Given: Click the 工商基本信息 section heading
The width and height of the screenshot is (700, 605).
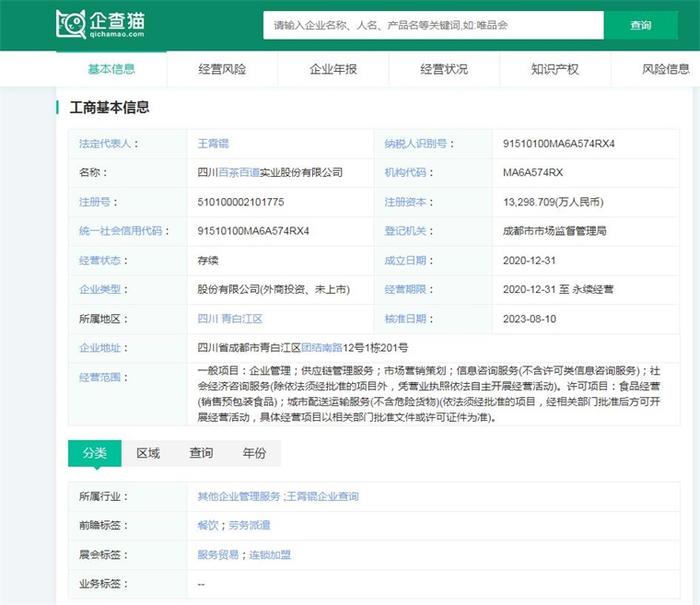Looking at the screenshot, I should click(109, 107).
